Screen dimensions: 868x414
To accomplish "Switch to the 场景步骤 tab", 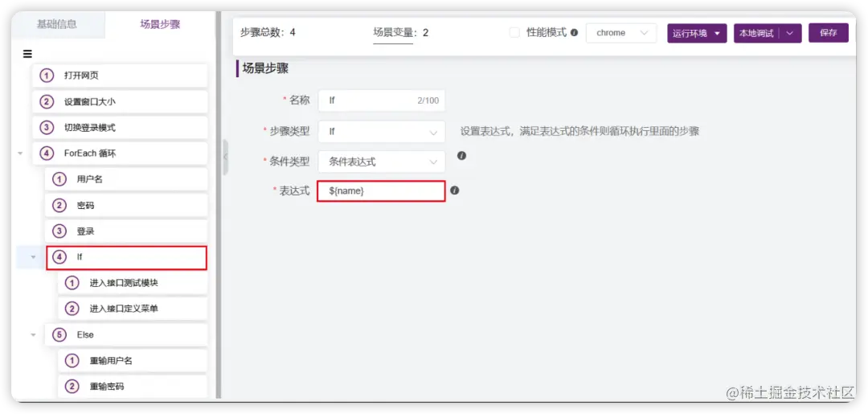I will (160, 24).
